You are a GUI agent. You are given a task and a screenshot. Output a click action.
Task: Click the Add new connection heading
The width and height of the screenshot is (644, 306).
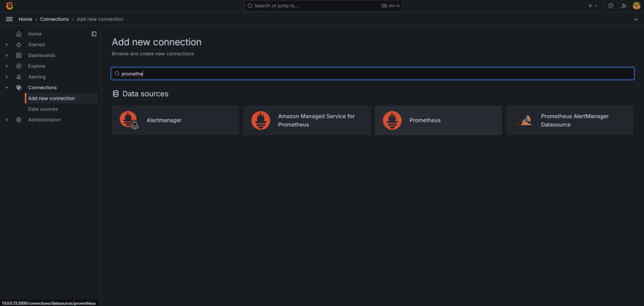157,42
